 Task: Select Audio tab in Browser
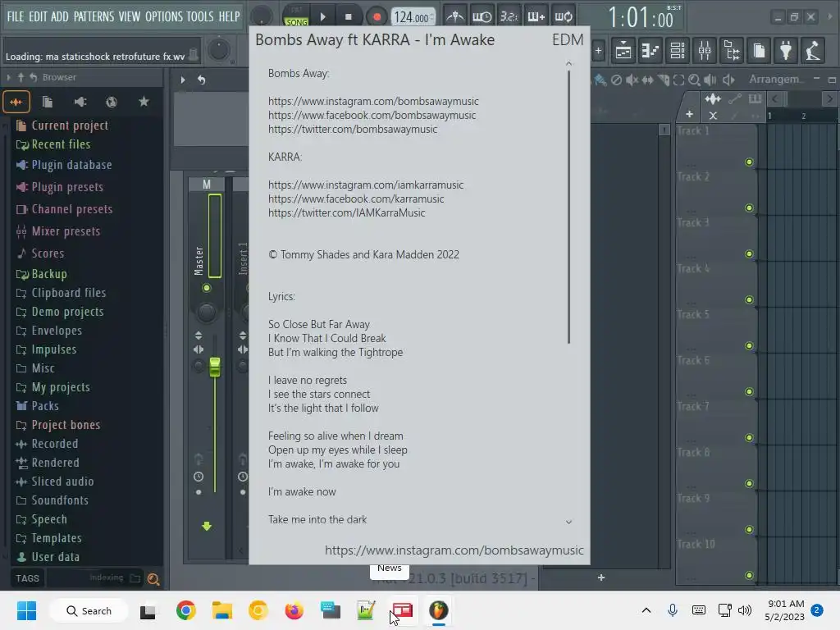tap(16, 102)
